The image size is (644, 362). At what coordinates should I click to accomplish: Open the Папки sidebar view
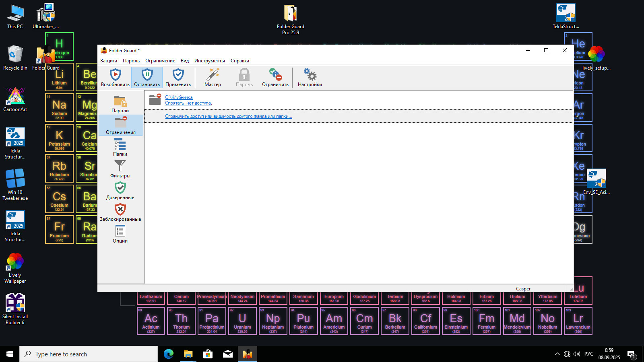pos(120,147)
